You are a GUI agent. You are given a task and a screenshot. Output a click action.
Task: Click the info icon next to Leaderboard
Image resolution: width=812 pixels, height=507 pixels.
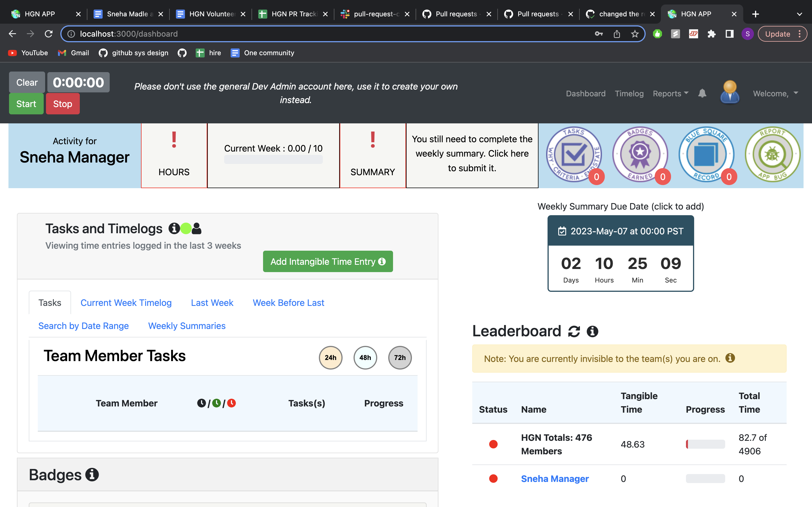point(593,331)
